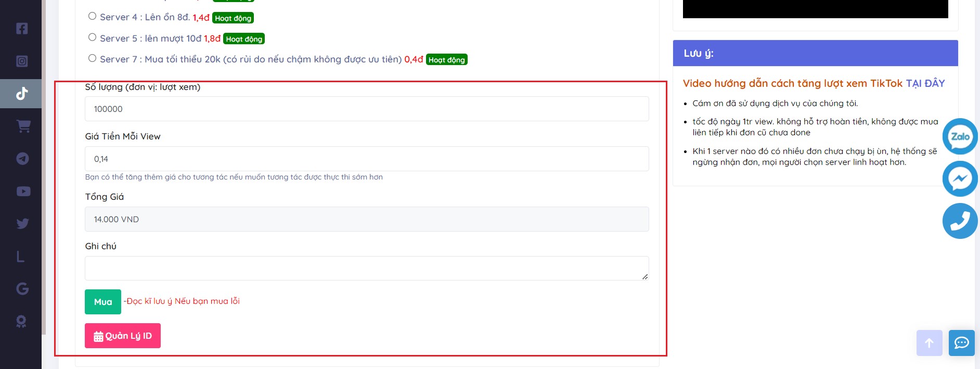Click the Tổng Giá total field
Viewport: 980px width, 369px height.
coord(367,219)
